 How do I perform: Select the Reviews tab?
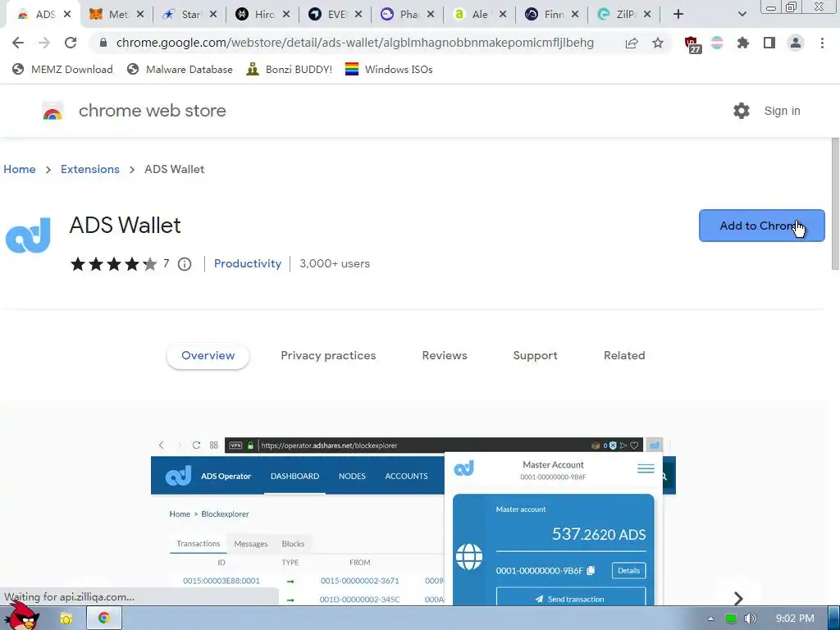click(x=445, y=356)
